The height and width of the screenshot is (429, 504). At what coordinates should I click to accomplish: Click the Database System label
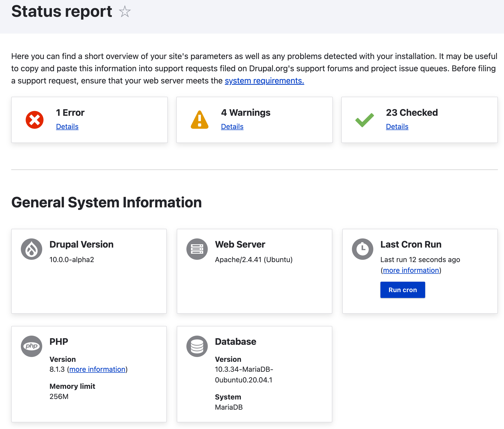(228, 397)
